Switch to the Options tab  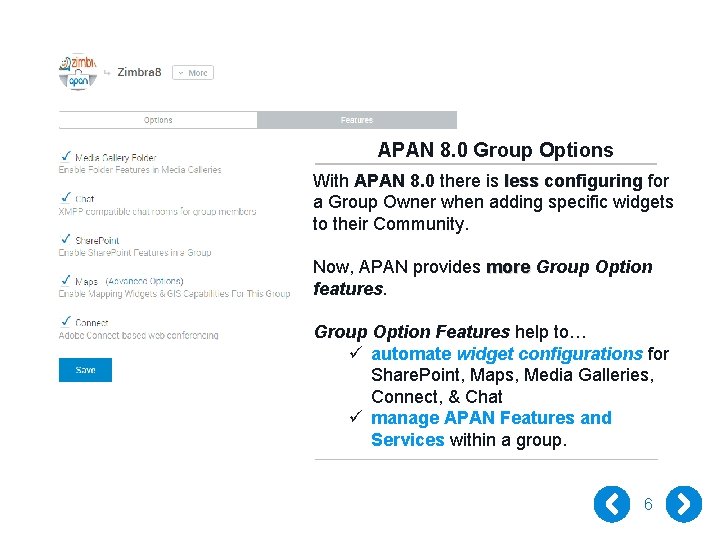click(158, 120)
